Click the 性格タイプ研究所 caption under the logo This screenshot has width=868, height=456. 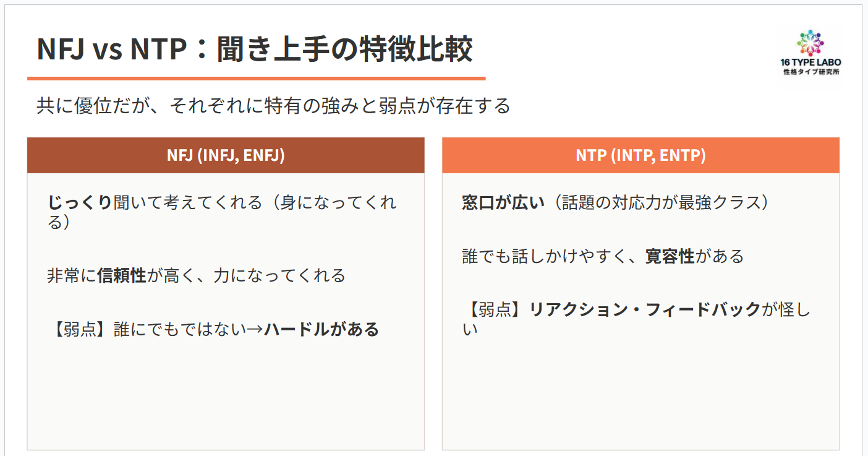[x=811, y=72]
